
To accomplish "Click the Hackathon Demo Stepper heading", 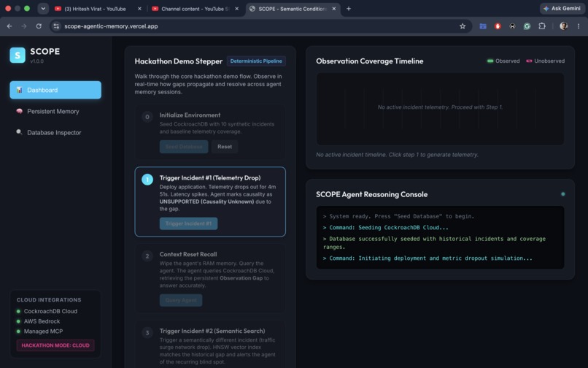I will click(179, 61).
